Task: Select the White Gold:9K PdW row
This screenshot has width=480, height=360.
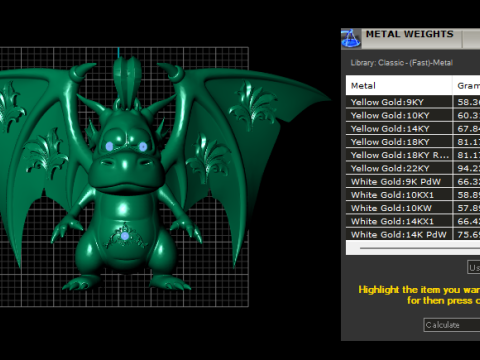Action: pyautogui.click(x=413, y=182)
